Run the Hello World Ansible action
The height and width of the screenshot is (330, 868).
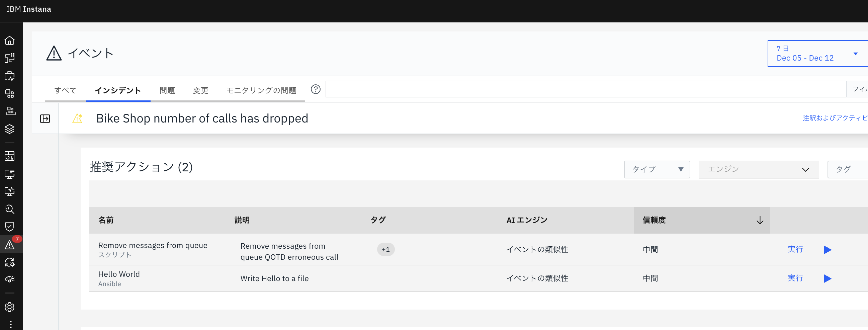pyautogui.click(x=795, y=278)
